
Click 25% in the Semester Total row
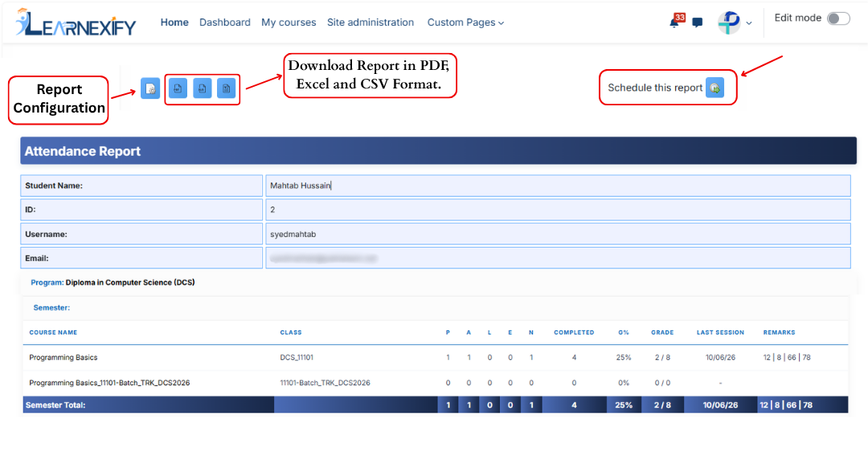click(x=624, y=405)
